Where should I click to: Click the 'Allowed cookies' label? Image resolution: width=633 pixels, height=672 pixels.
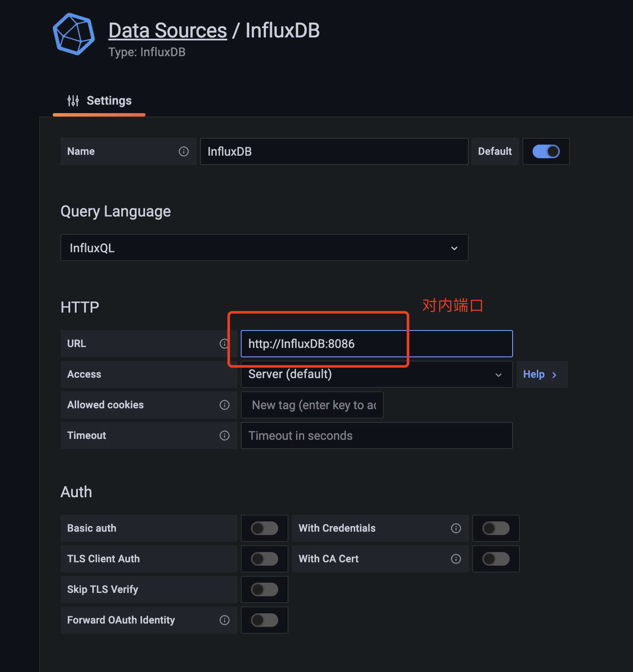(105, 405)
